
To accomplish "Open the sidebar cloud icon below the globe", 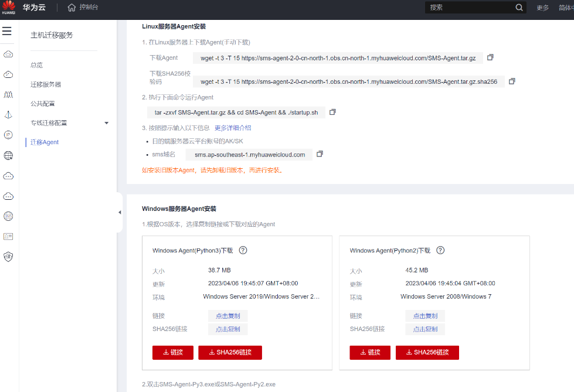I will pos(8,176).
